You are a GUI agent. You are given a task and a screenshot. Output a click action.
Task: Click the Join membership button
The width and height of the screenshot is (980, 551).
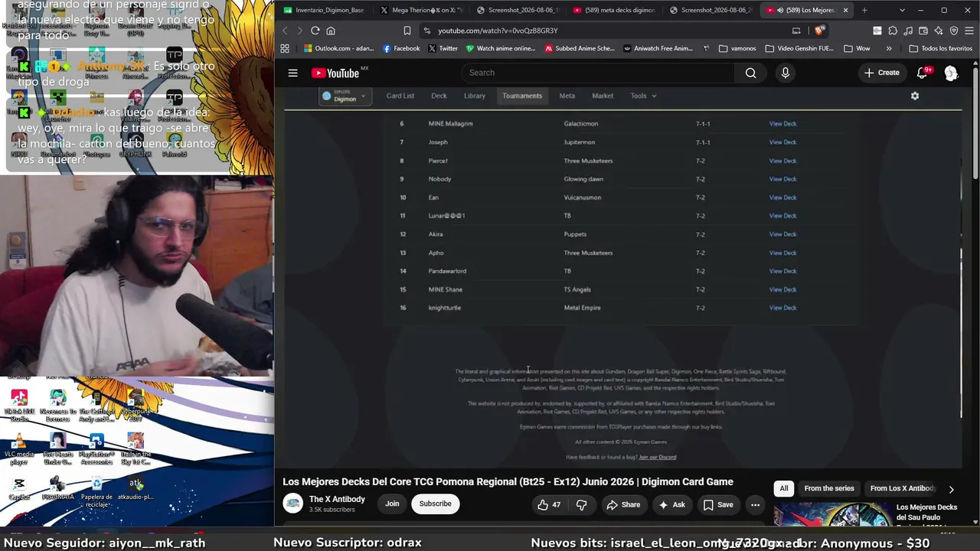tap(392, 504)
